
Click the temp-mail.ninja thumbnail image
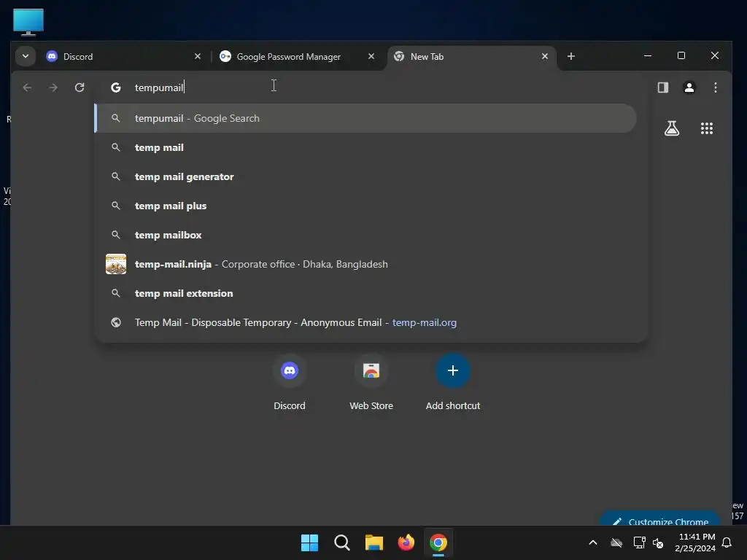(116, 264)
